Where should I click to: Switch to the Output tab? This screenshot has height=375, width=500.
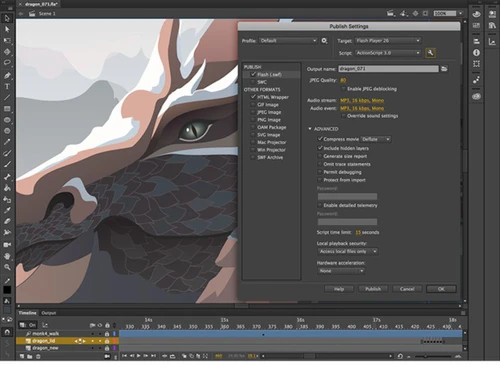pyautogui.click(x=49, y=313)
